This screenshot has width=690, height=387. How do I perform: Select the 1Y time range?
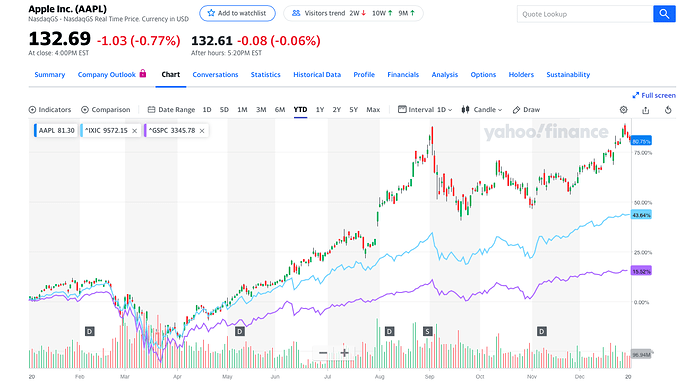tap(320, 110)
